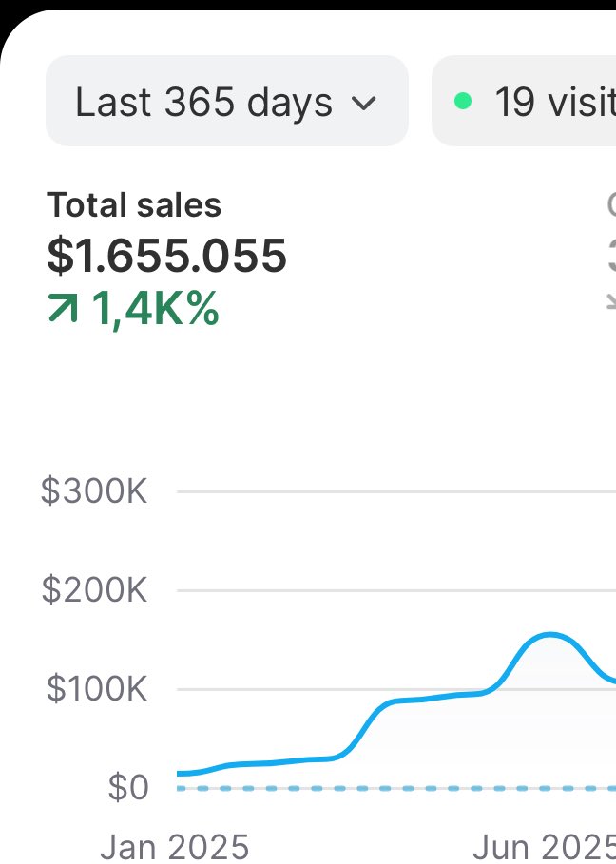Select the Total sales metric heading
Viewport: 616px width, 864px height.
tap(134, 205)
